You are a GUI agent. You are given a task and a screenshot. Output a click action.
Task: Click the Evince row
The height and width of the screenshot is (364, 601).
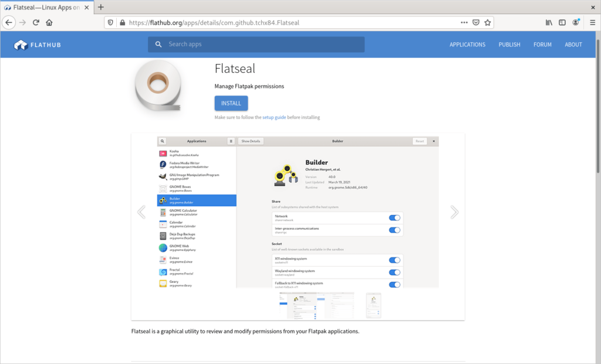[x=197, y=260]
